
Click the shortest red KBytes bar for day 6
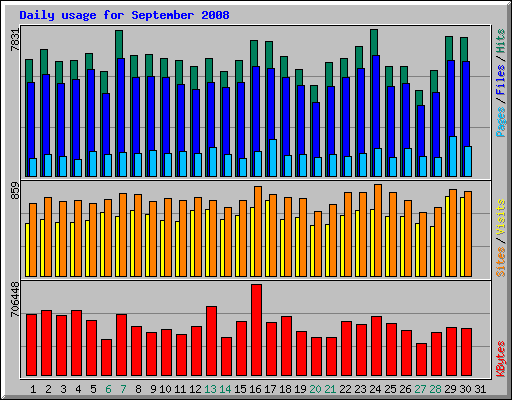pyautogui.click(x=106, y=358)
